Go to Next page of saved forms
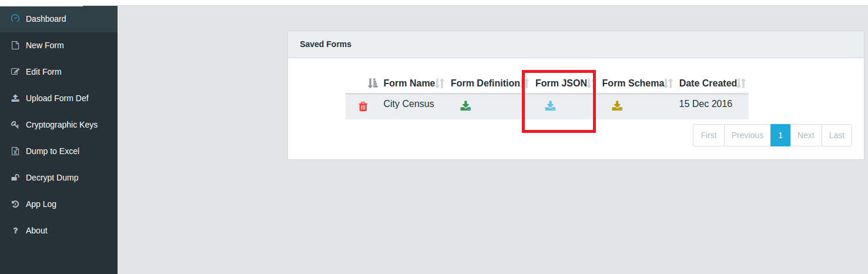Viewport: 868px width, 274px height. [x=806, y=135]
